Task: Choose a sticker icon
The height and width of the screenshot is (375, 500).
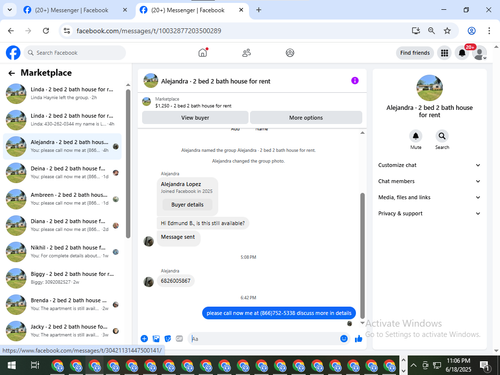Action: tap(168, 339)
